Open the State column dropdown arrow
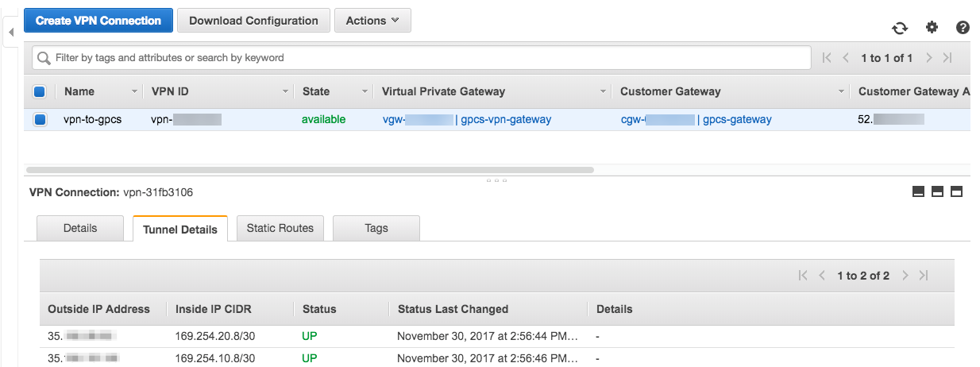Viewport: 980px width, 367px height. (365, 92)
